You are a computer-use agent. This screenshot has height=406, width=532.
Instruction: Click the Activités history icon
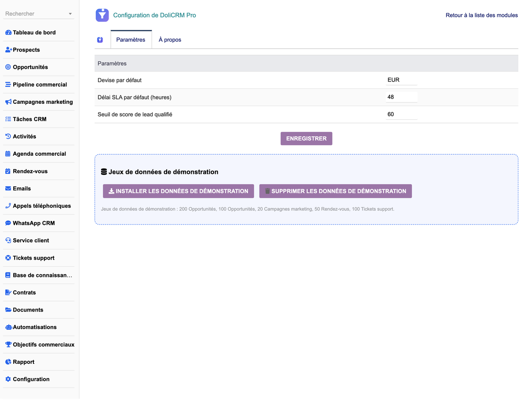8,137
